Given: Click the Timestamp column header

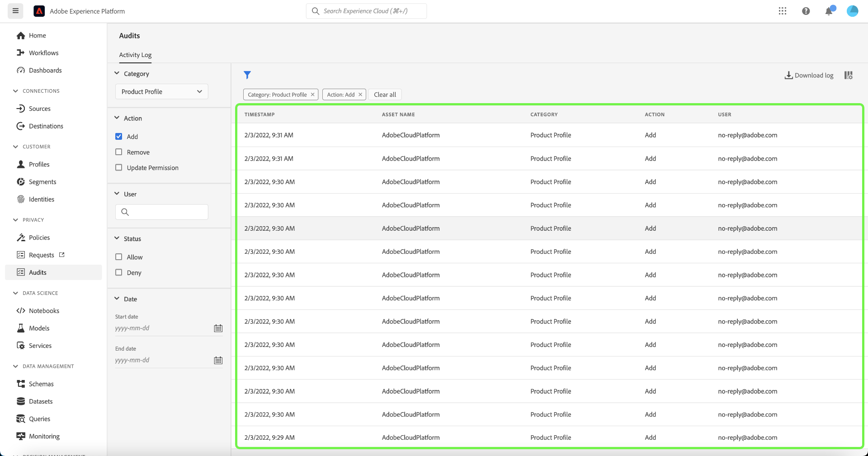Looking at the screenshot, I should (x=259, y=114).
